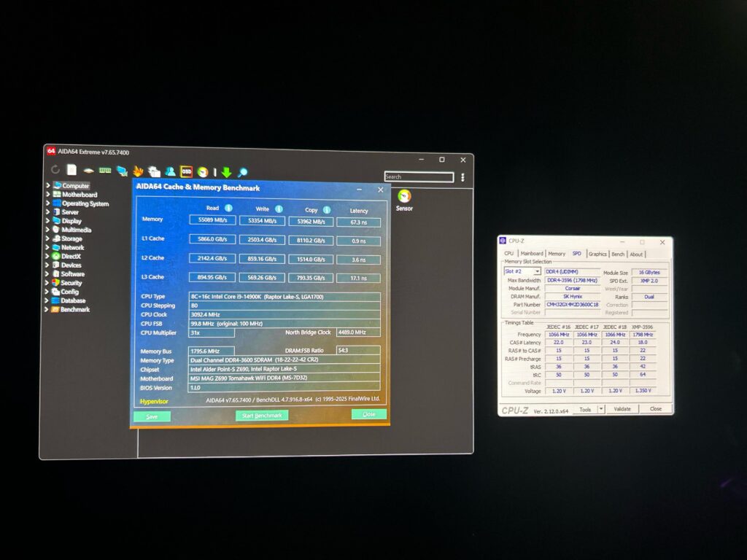The height and width of the screenshot is (560, 747).
Task: Open the About tab in CPU-Z
Action: coord(636,254)
